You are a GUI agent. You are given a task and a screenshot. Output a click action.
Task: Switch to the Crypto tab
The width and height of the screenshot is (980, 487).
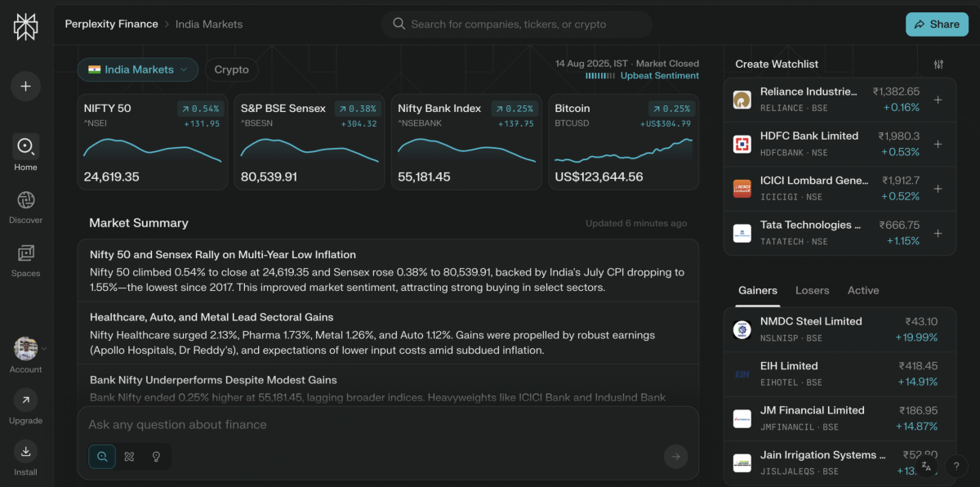pos(231,69)
